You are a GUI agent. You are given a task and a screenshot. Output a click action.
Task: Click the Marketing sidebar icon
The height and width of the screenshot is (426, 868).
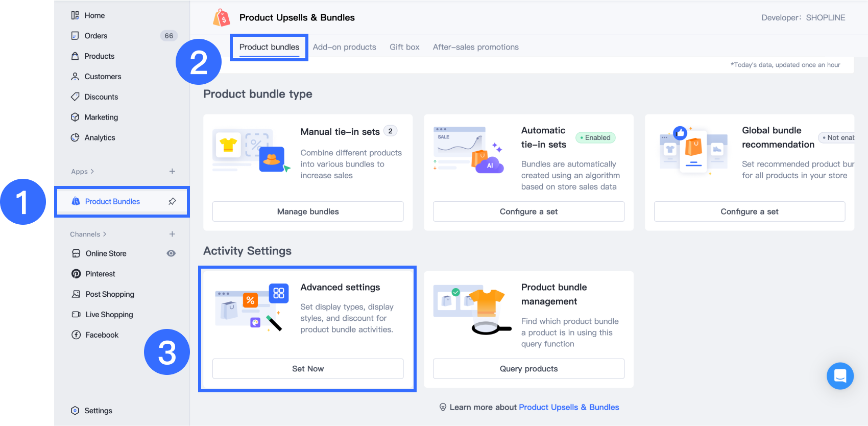75,117
